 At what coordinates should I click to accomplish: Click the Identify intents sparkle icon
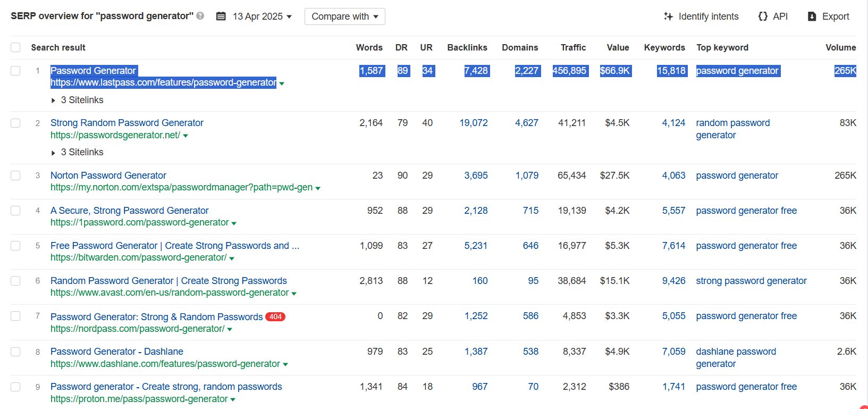[x=668, y=16]
